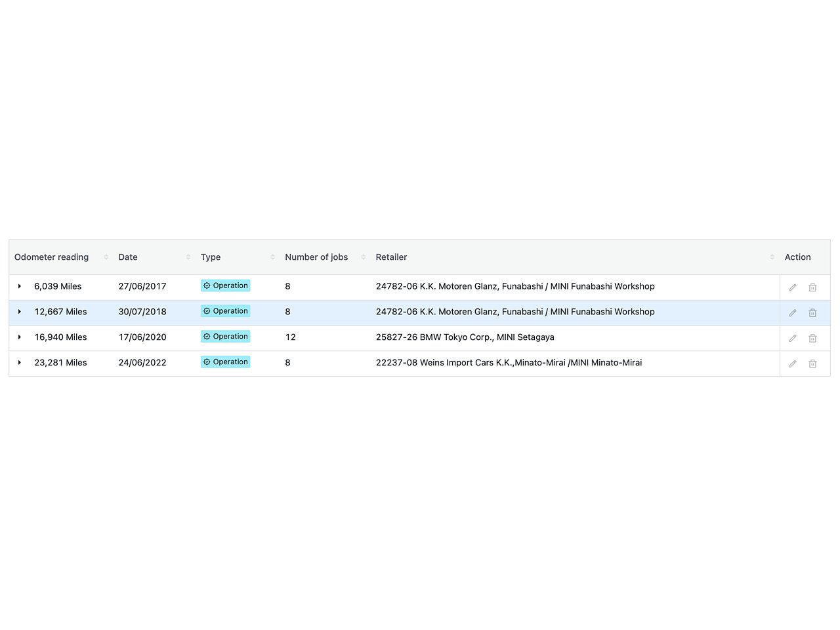Click the Odometer reading column header

(51, 257)
